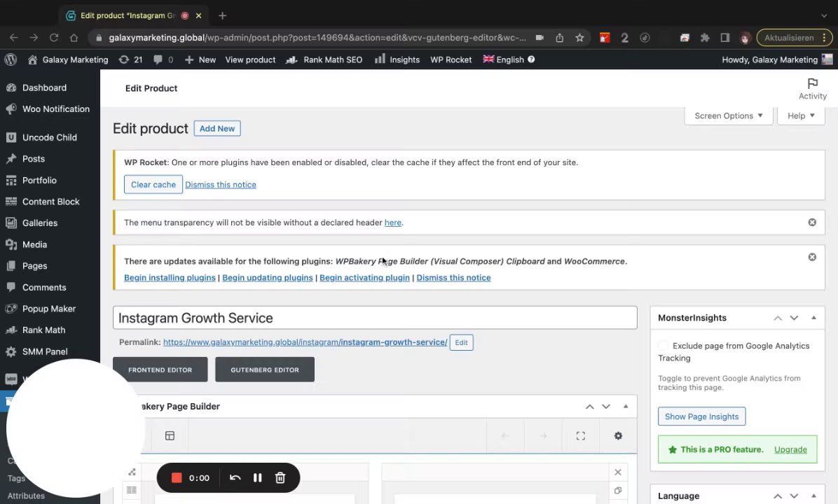Reload the page with refresh icon
This screenshot has width=838, height=504.
click(x=53, y=37)
